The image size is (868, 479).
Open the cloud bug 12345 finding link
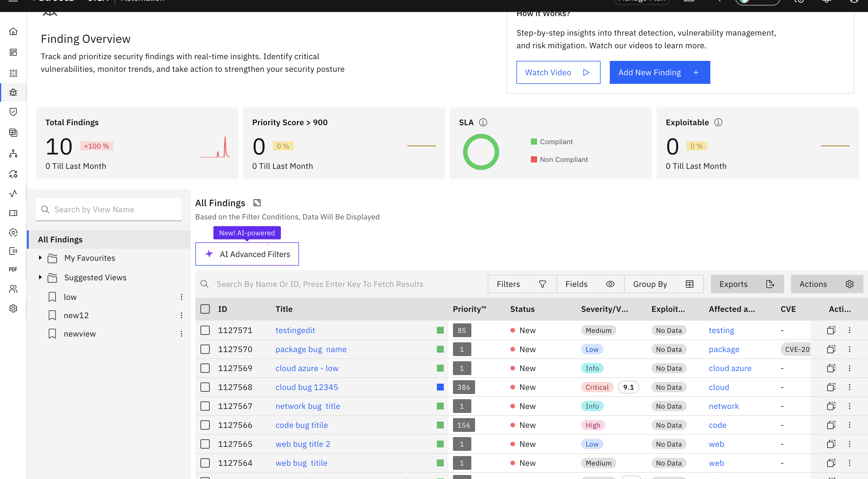(306, 387)
